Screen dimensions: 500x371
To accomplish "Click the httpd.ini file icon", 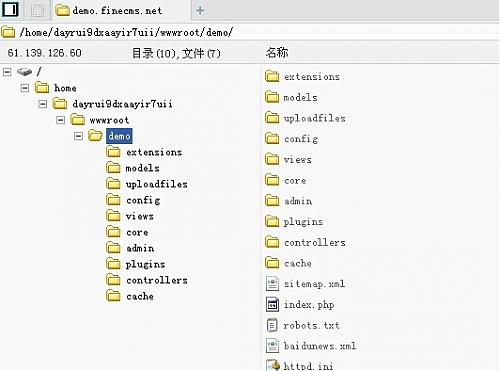I will (273, 365).
